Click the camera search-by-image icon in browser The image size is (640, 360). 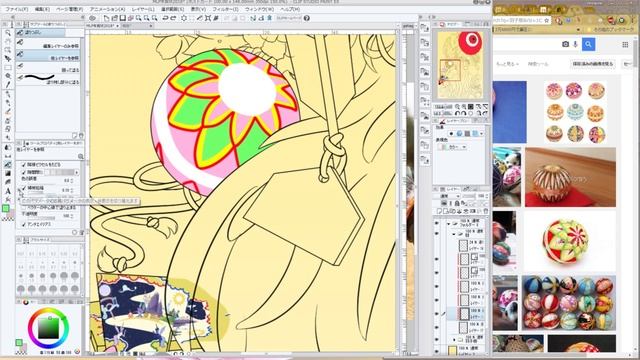(565, 44)
